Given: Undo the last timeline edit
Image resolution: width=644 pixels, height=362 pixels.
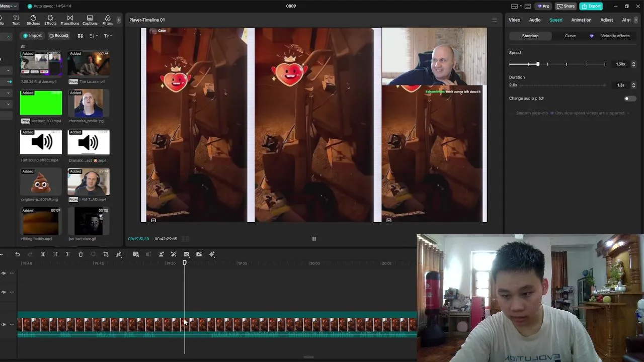Looking at the screenshot, I should point(17,254).
